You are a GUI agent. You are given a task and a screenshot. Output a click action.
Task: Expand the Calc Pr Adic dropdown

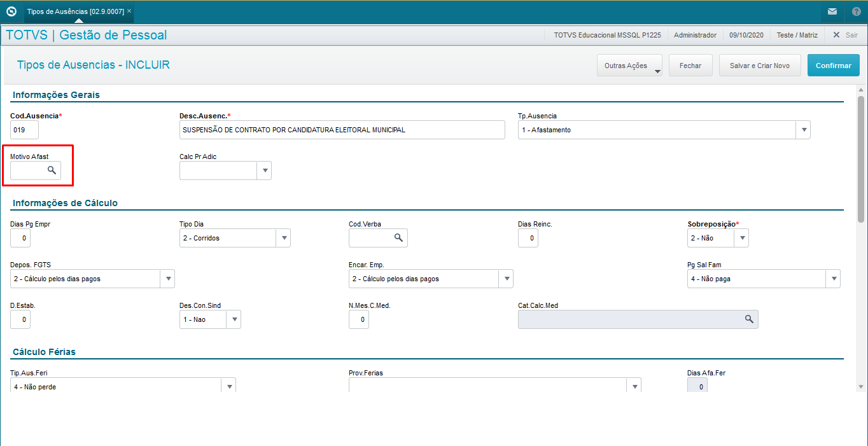[x=264, y=171]
